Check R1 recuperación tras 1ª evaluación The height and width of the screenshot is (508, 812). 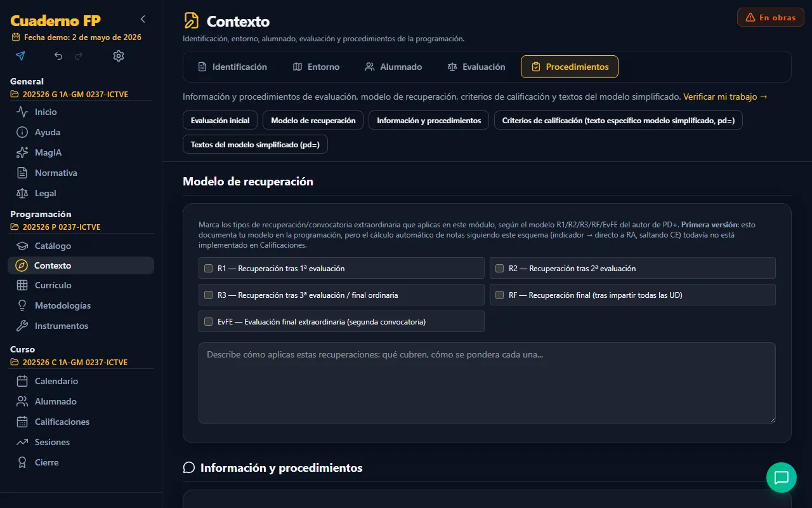208,269
